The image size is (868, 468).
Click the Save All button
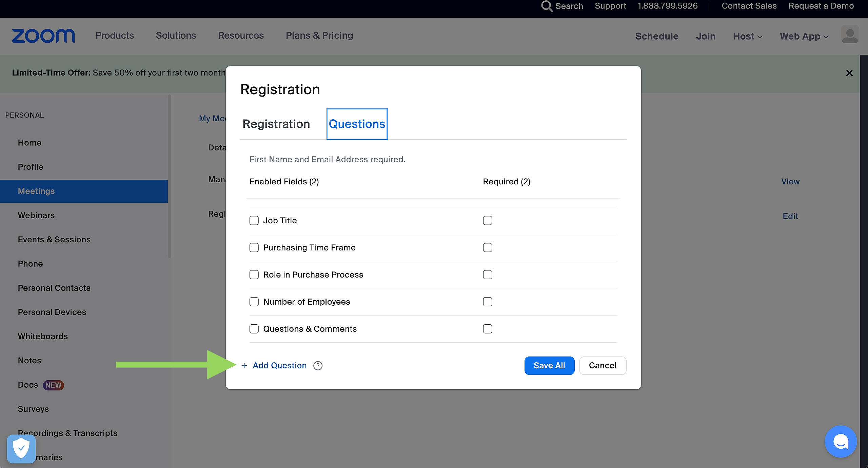[x=549, y=366]
